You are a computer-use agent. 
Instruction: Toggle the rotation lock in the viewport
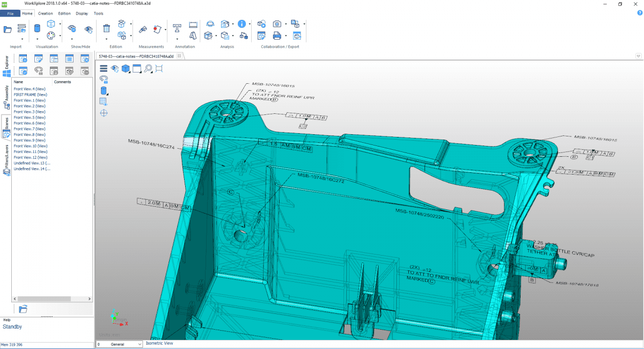[104, 79]
